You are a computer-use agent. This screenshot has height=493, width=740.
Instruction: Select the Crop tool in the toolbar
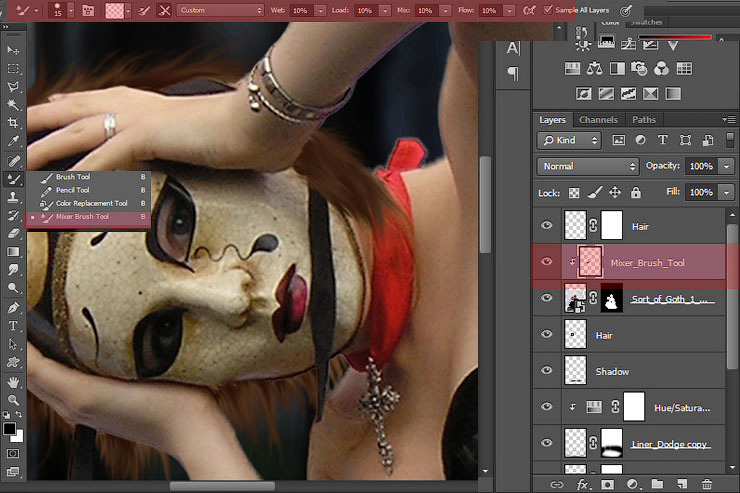click(x=14, y=123)
